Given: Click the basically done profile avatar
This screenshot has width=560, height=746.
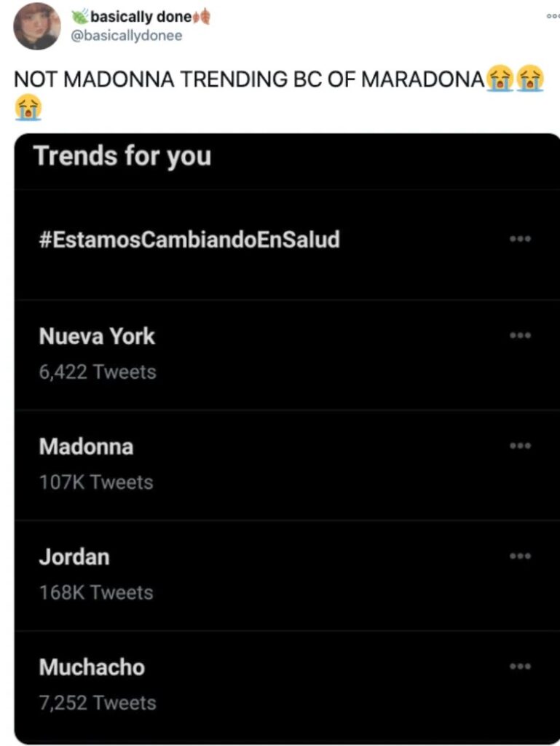Looking at the screenshot, I should click(x=36, y=26).
